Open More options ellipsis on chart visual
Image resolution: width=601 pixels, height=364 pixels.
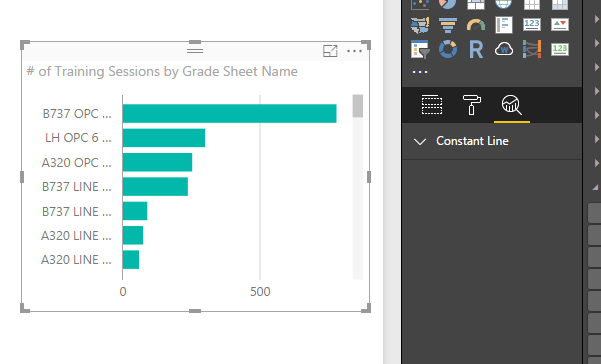click(354, 51)
